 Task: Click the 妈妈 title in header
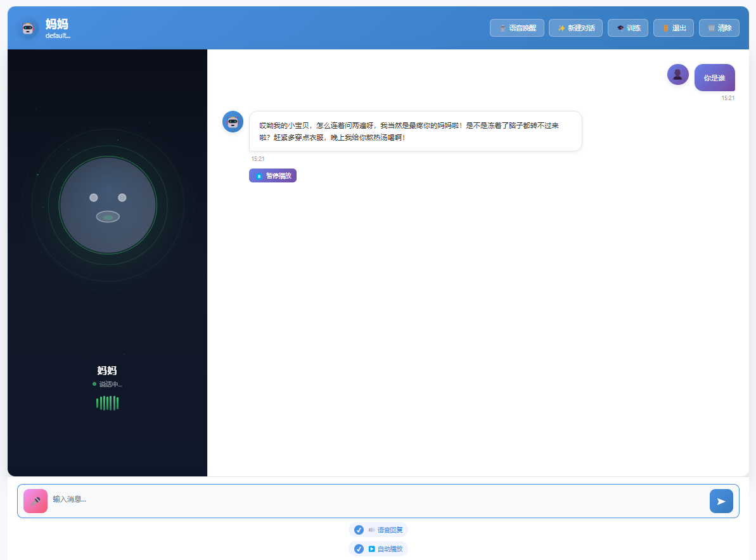tap(57, 24)
